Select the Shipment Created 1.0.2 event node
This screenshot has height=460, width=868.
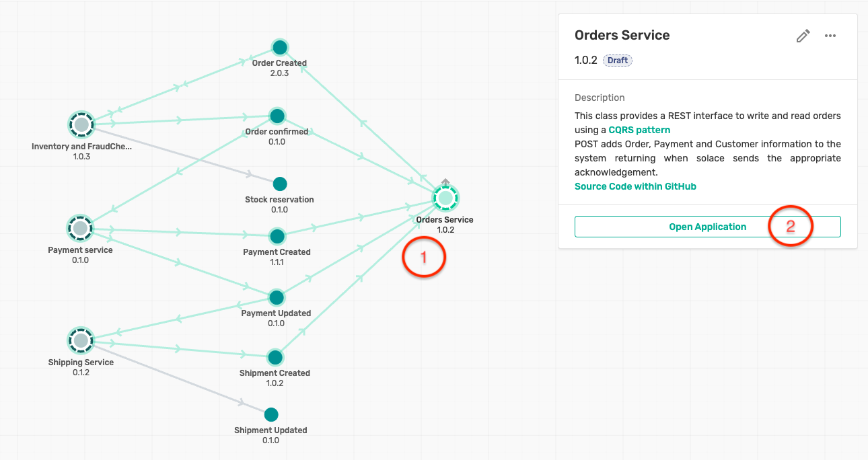275,357
